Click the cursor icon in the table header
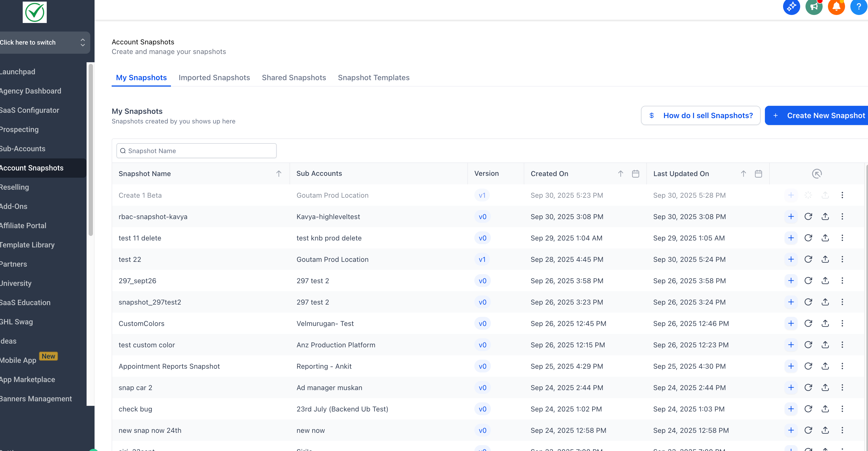868x451 pixels. click(817, 174)
